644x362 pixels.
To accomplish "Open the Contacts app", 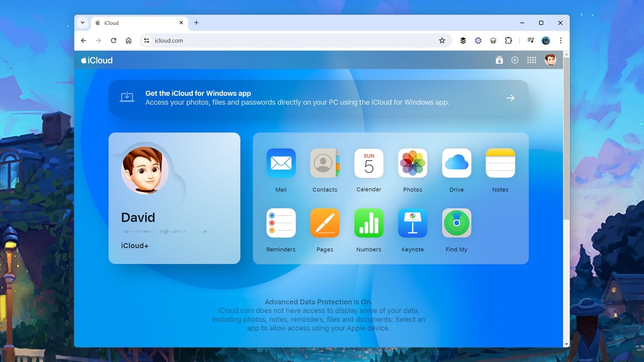I will click(325, 163).
